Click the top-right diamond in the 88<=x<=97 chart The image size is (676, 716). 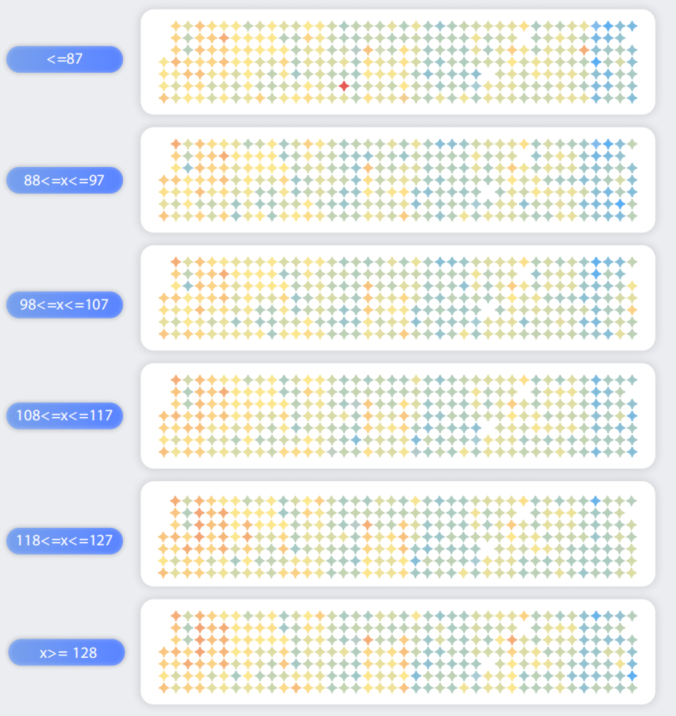point(632,144)
